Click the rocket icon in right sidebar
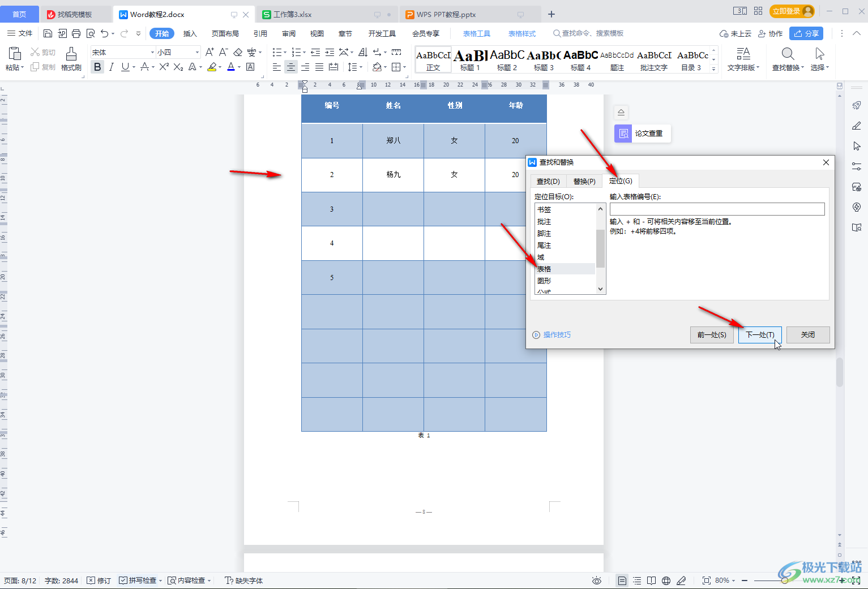Image resolution: width=868 pixels, height=589 pixels. tap(857, 105)
